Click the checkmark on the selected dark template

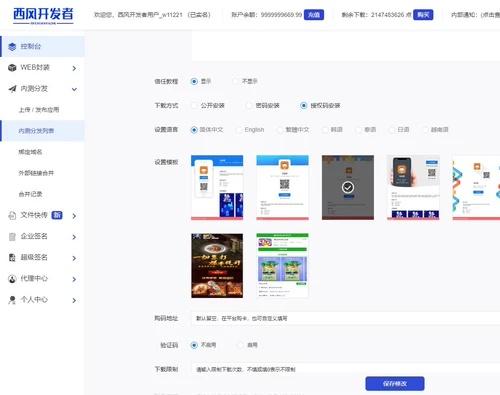click(x=348, y=187)
